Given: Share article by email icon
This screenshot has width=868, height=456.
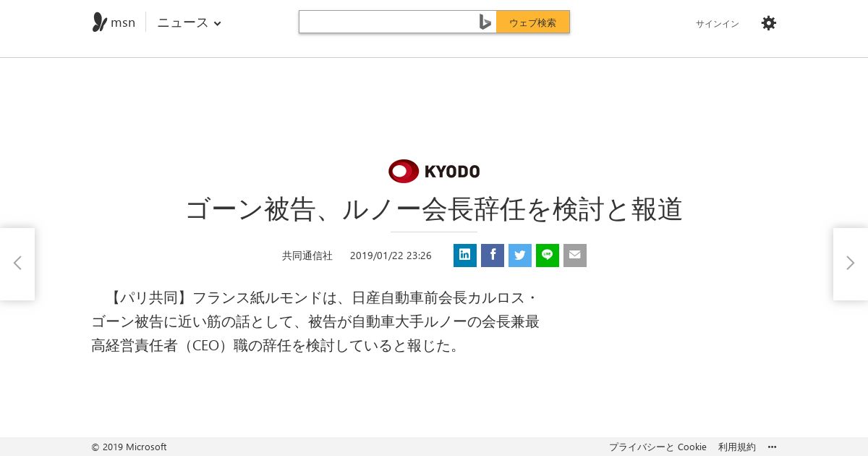Looking at the screenshot, I should (575, 256).
